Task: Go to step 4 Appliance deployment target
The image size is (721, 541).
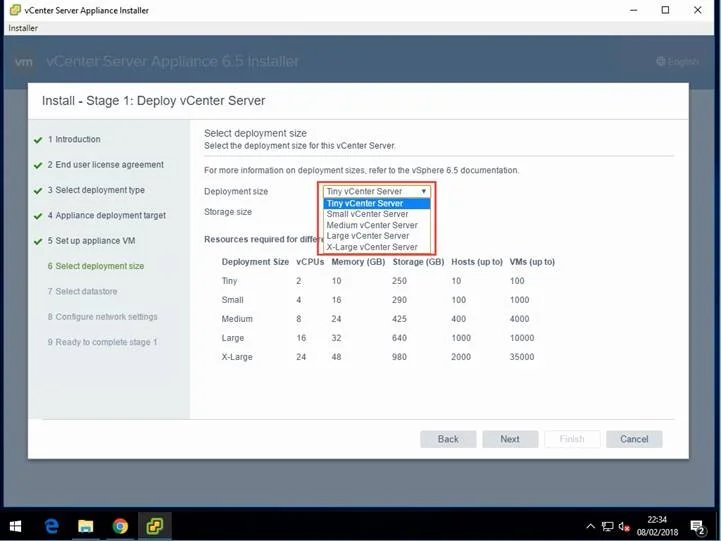Action: pos(107,215)
